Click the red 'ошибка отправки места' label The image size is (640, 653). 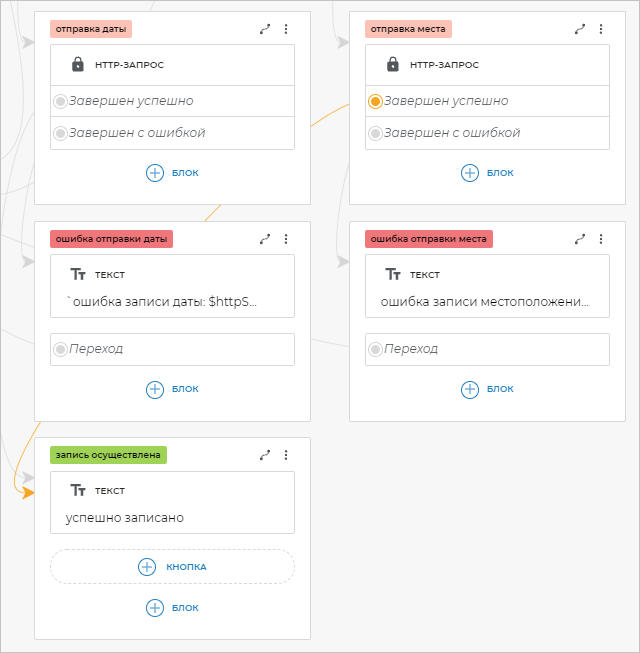click(x=429, y=239)
